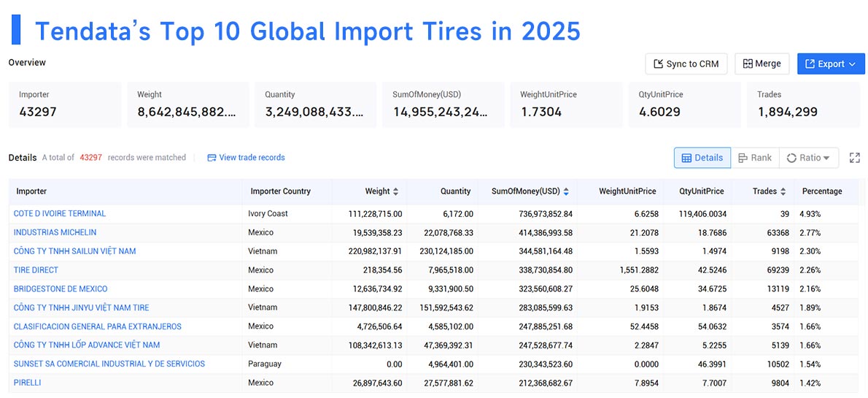Viewport: 868px width, 398px height.
Task: Select the QtyUnitPrice card 4.6029
Action: (686, 104)
